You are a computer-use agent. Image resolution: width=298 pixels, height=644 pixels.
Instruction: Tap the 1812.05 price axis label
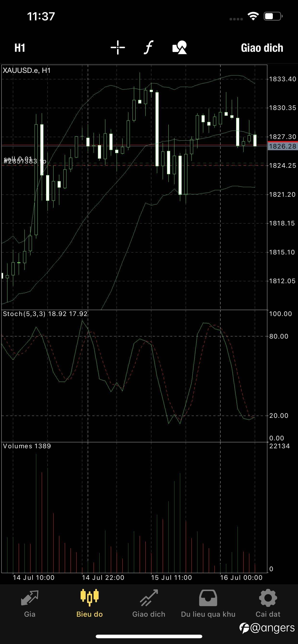point(282,281)
